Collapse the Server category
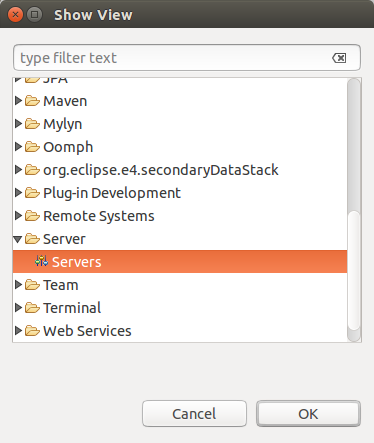 (18, 239)
